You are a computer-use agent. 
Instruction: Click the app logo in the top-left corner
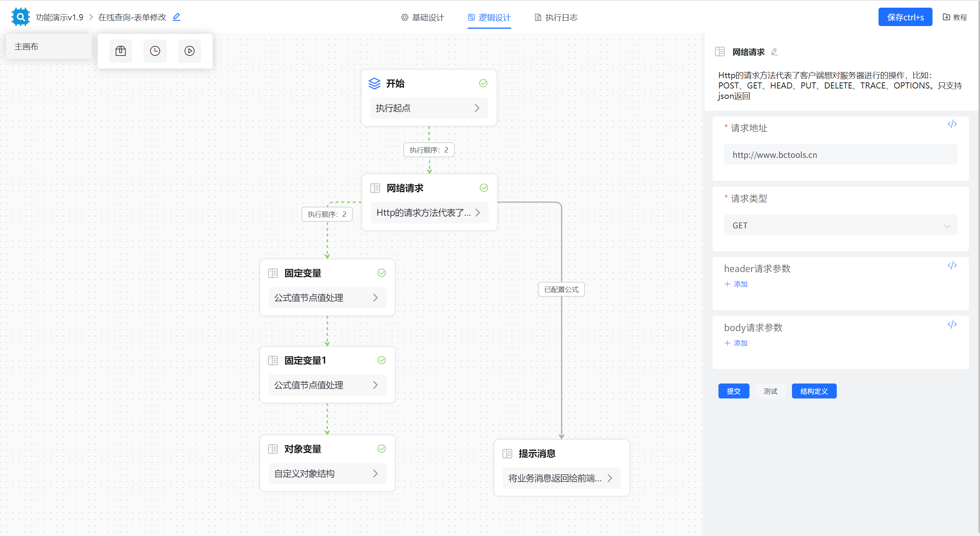pyautogui.click(x=20, y=16)
